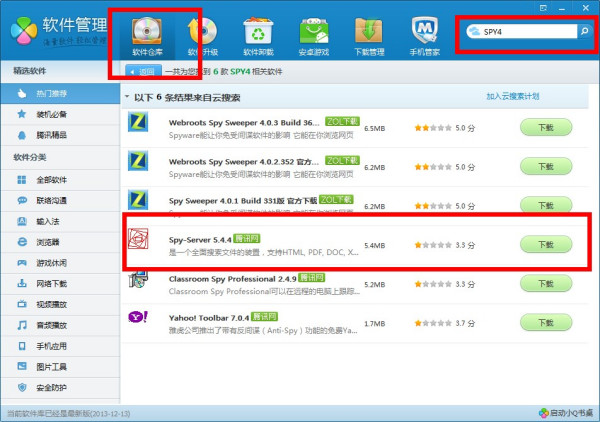
Task: Open the 软件升级 software upgrade tab
Action: pos(203,36)
